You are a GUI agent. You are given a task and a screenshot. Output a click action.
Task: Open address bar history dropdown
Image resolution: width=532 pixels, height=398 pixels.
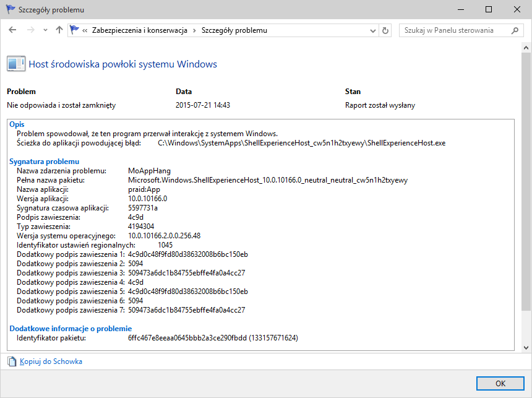pos(372,30)
